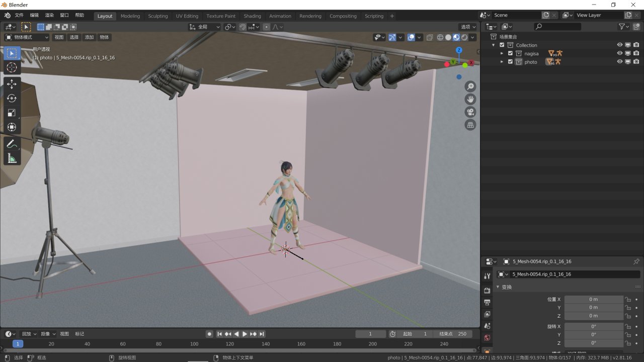Image resolution: width=644 pixels, height=362 pixels.
Task: Toggle Collection eye visibility icon
Action: pos(620,45)
